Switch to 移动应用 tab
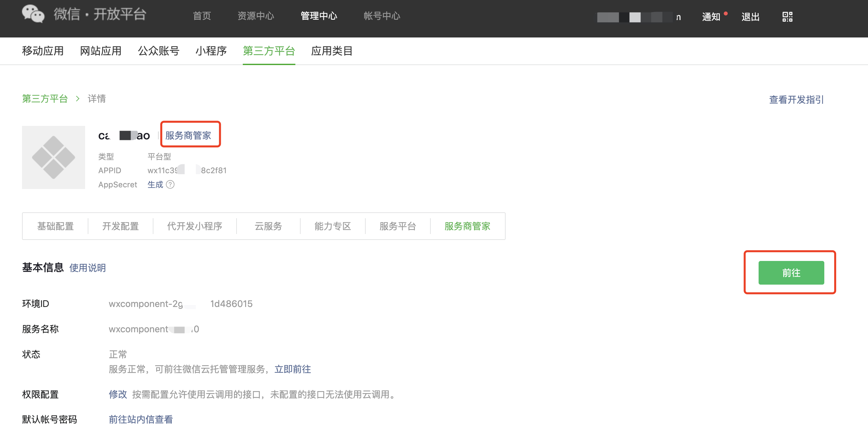 43,51
